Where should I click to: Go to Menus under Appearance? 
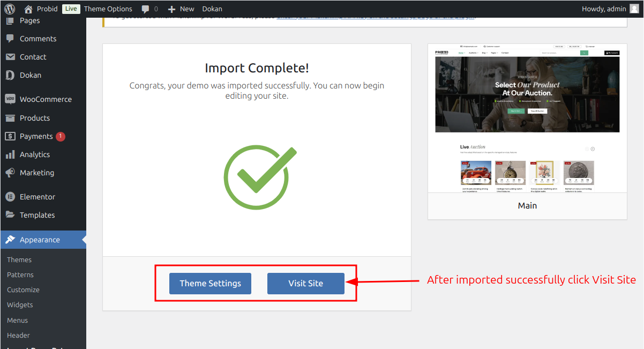click(x=18, y=320)
